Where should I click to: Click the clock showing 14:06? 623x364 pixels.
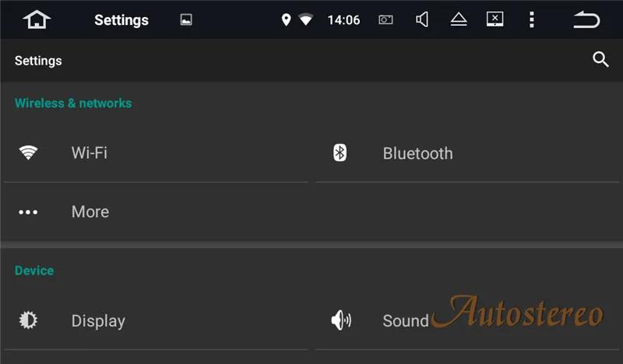343,20
